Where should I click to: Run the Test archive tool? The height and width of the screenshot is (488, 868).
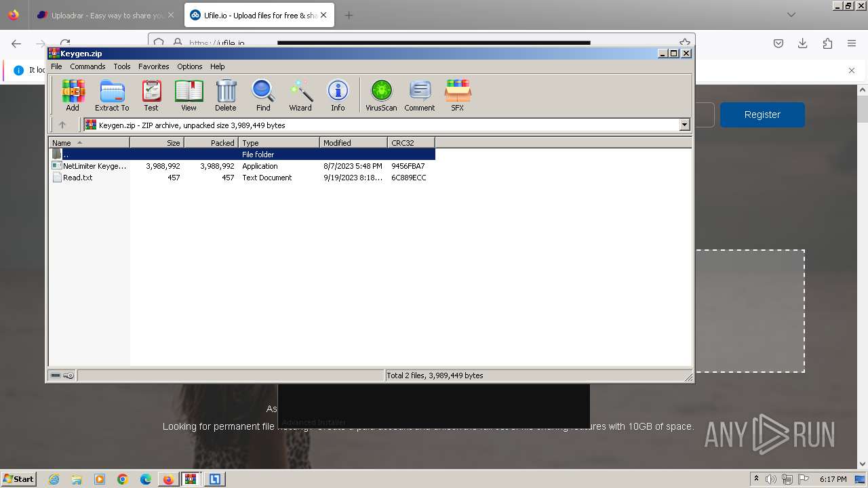click(151, 95)
